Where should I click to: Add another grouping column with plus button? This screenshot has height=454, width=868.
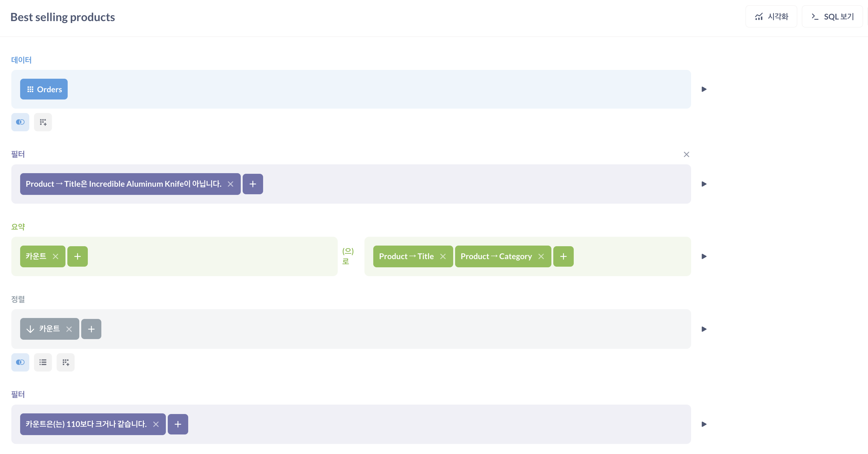pyautogui.click(x=563, y=257)
